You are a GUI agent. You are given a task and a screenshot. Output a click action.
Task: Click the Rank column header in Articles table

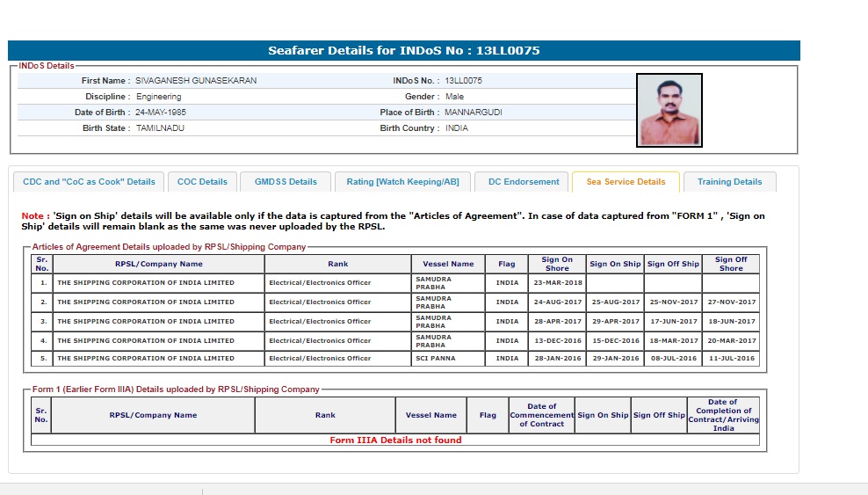338,264
